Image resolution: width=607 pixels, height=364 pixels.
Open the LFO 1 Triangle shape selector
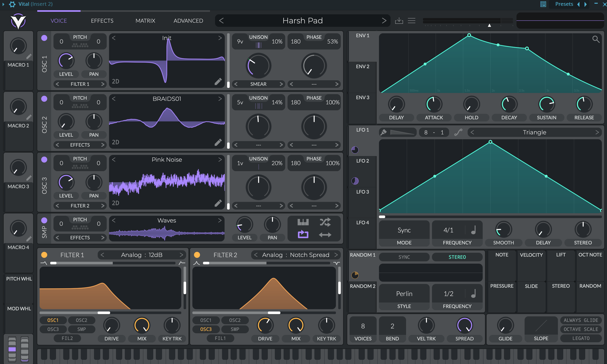[x=534, y=133]
